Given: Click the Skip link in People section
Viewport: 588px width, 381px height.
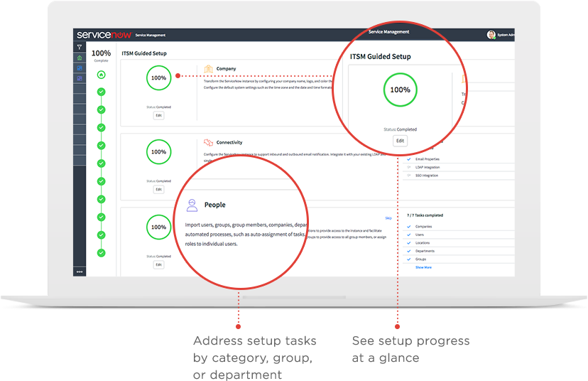Looking at the screenshot, I should [388, 218].
